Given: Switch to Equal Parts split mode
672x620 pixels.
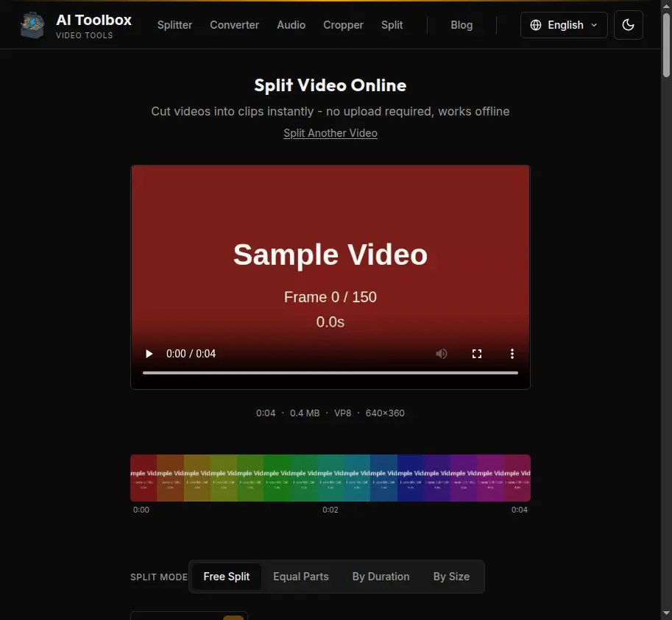Looking at the screenshot, I should 301,577.
